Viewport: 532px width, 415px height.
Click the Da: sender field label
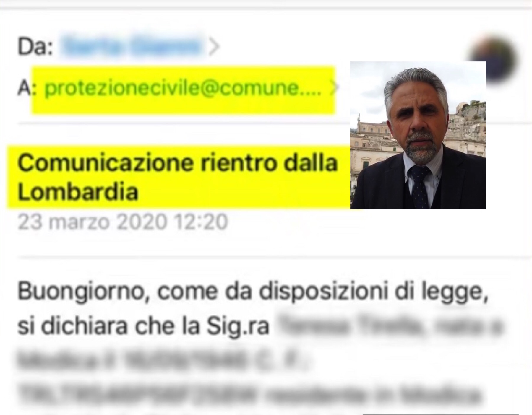[35, 47]
